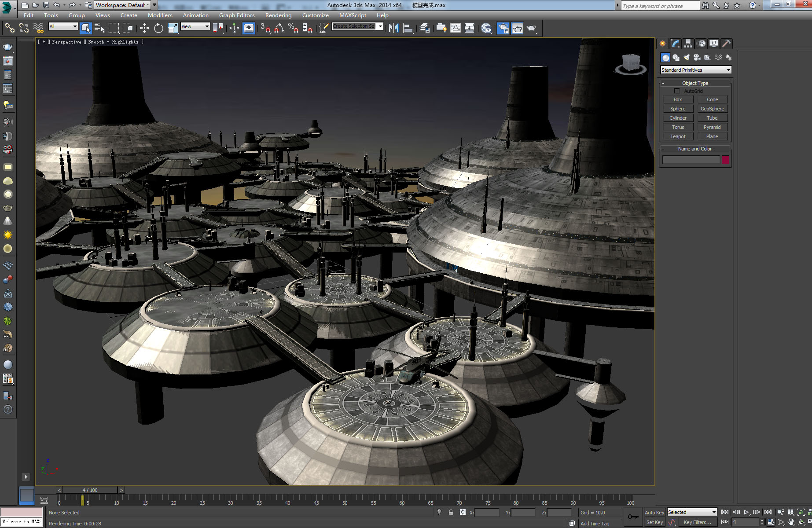Viewport: 812px width, 528px height.
Task: Enable the AutoGrid checkbox
Action: 677,91
